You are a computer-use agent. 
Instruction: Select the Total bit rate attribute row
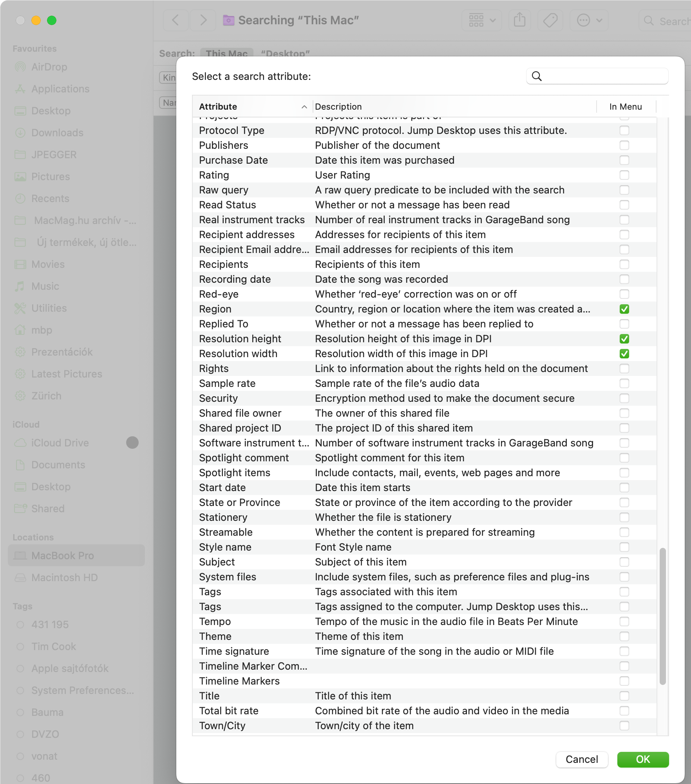[x=424, y=711]
